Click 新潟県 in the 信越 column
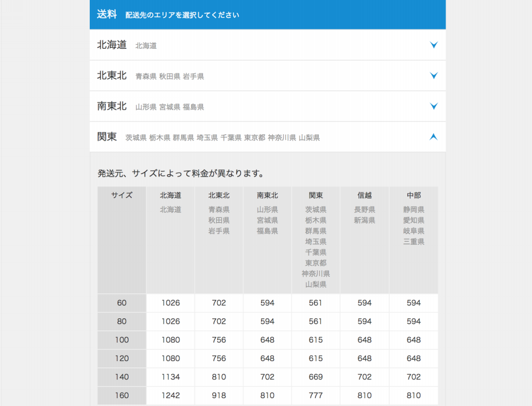 tap(365, 220)
